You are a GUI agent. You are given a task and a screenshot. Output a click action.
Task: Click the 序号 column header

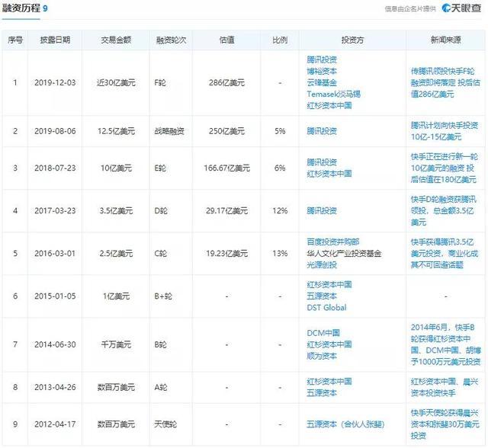[x=15, y=40]
